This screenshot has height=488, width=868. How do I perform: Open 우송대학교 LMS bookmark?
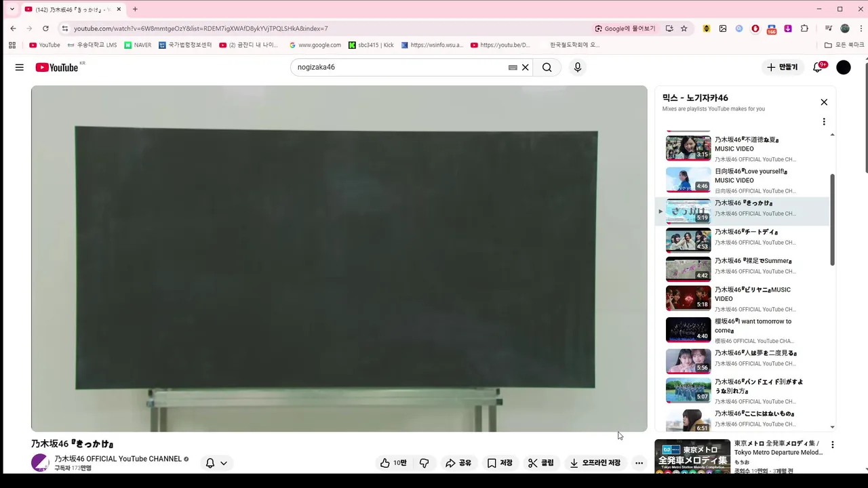pyautogui.click(x=92, y=45)
